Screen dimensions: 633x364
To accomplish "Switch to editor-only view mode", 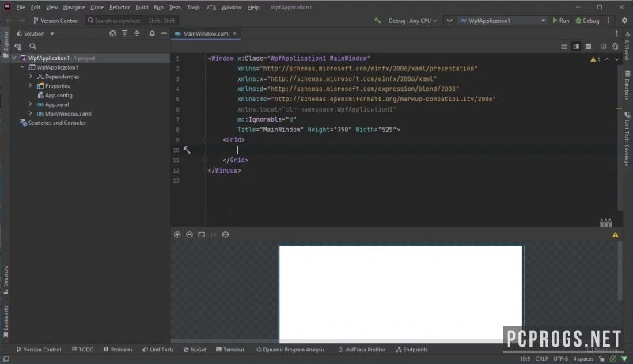I will click(564, 47).
